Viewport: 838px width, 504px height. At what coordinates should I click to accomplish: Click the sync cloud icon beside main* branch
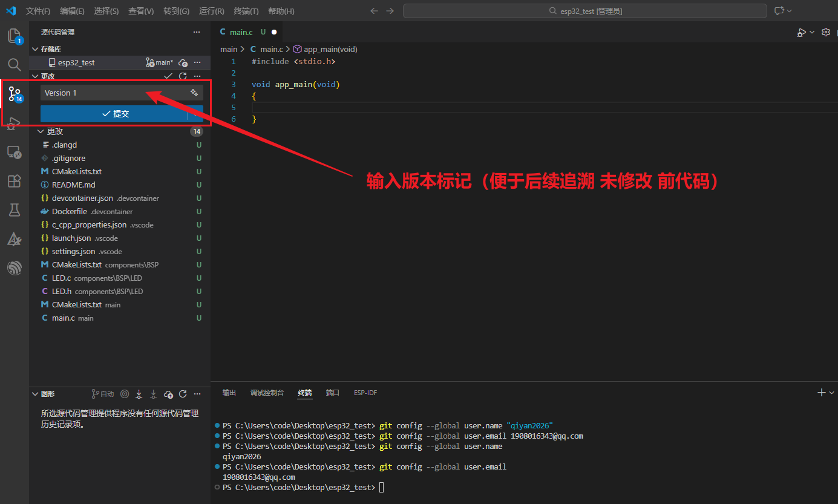[183, 62]
